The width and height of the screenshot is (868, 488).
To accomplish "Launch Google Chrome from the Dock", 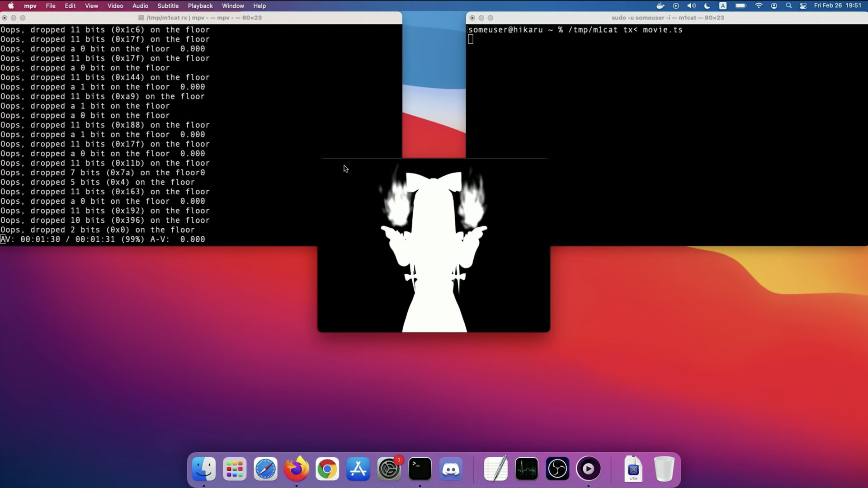I will (327, 469).
